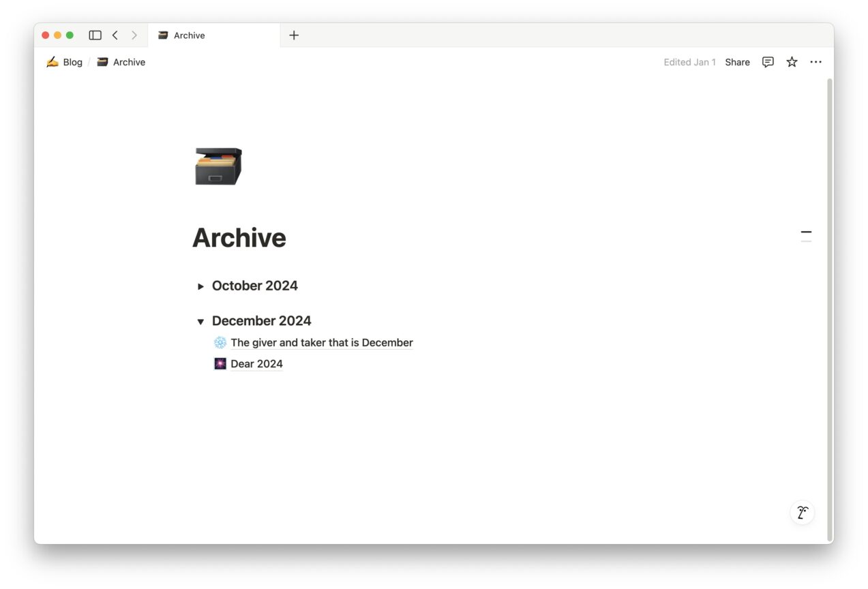The height and width of the screenshot is (589, 868).
Task: Open page options with the three-dot icon
Action: pyautogui.click(x=815, y=62)
